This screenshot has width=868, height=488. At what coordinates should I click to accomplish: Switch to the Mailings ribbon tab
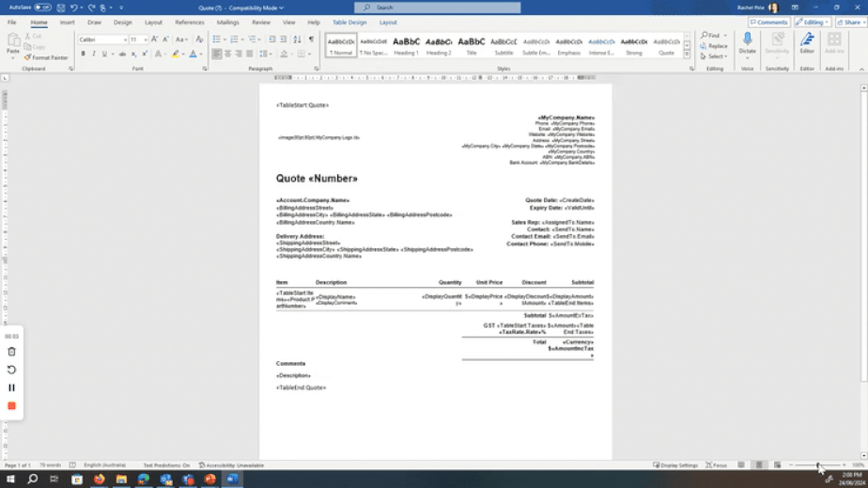point(227,22)
